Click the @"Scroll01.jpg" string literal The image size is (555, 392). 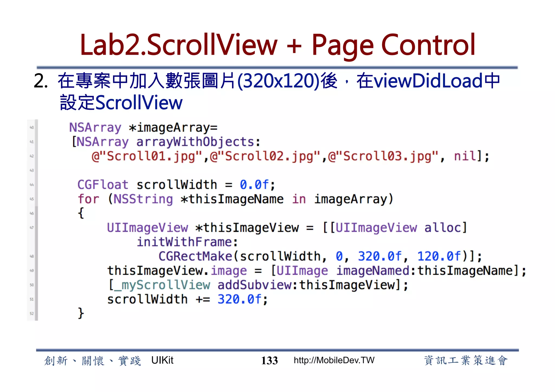tap(147, 156)
